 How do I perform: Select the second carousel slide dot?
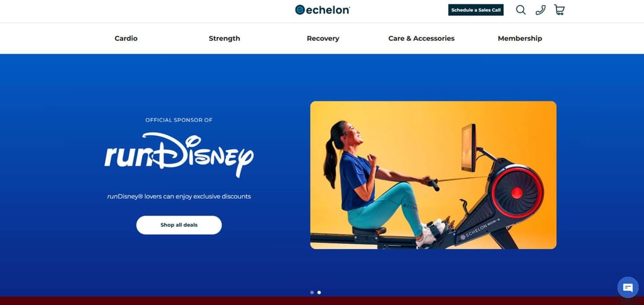pyautogui.click(x=319, y=292)
